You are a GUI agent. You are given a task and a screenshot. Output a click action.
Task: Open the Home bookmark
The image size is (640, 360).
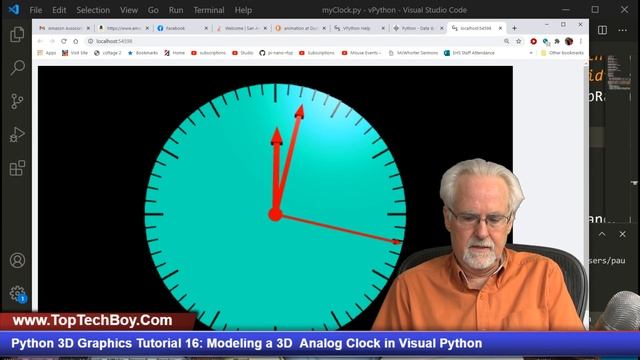[x=174, y=53]
